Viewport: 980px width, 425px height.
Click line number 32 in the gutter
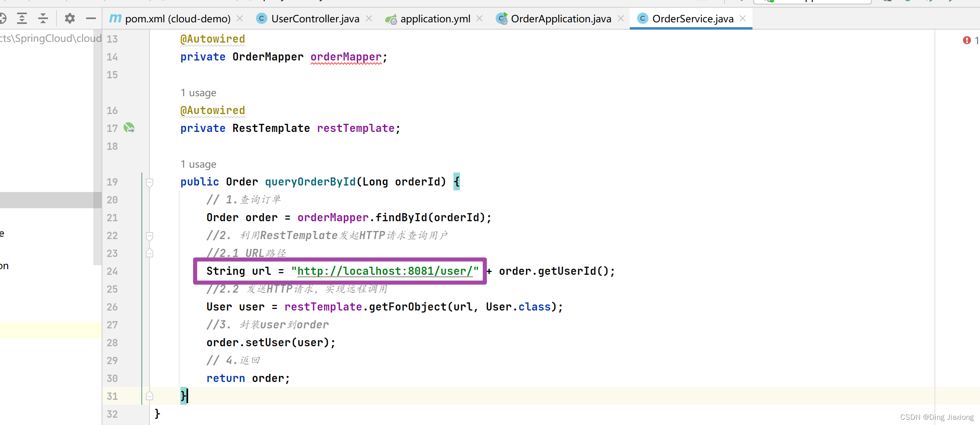tap(112, 414)
